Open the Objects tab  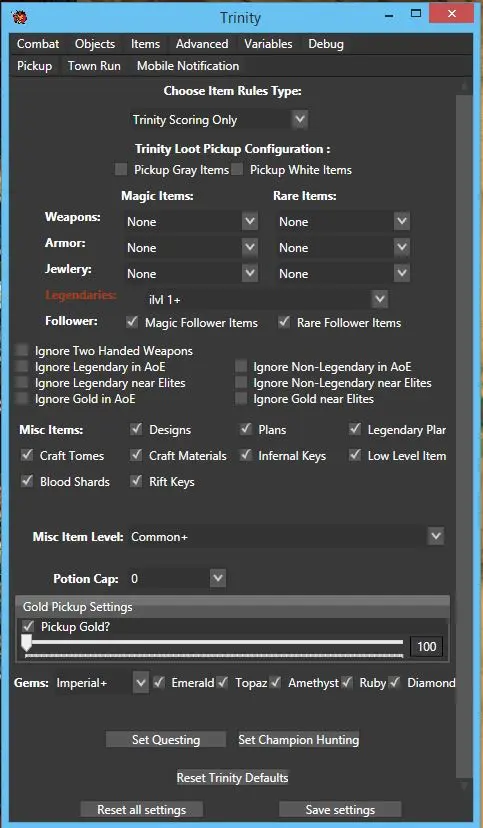pos(95,44)
